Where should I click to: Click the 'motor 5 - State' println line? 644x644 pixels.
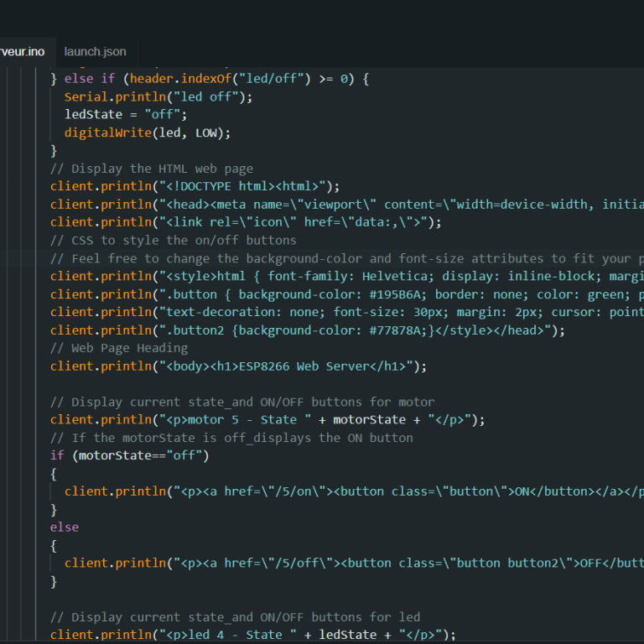(267, 420)
